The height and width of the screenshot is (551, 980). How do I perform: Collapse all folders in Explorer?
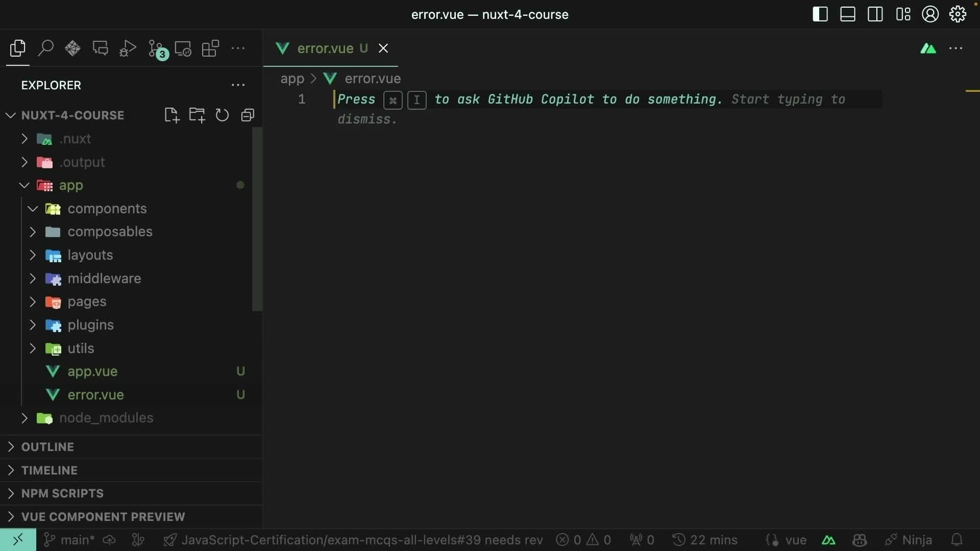248,115
